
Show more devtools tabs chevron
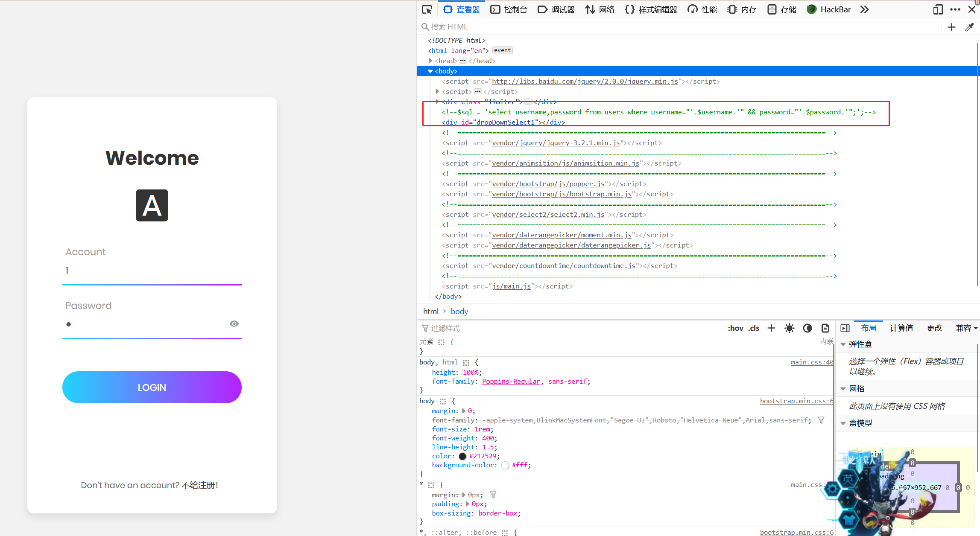coord(864,9)
